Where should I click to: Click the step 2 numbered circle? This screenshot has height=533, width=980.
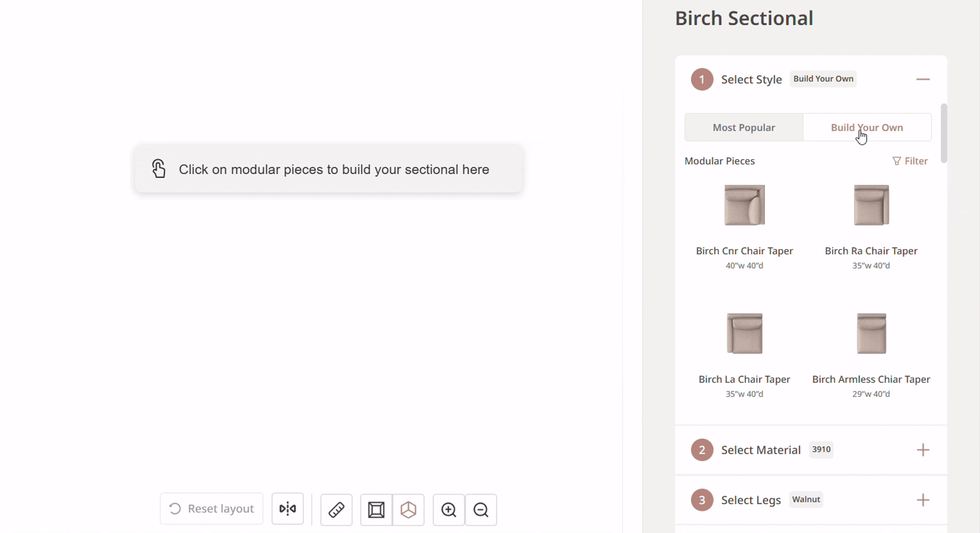click(702, 450)
